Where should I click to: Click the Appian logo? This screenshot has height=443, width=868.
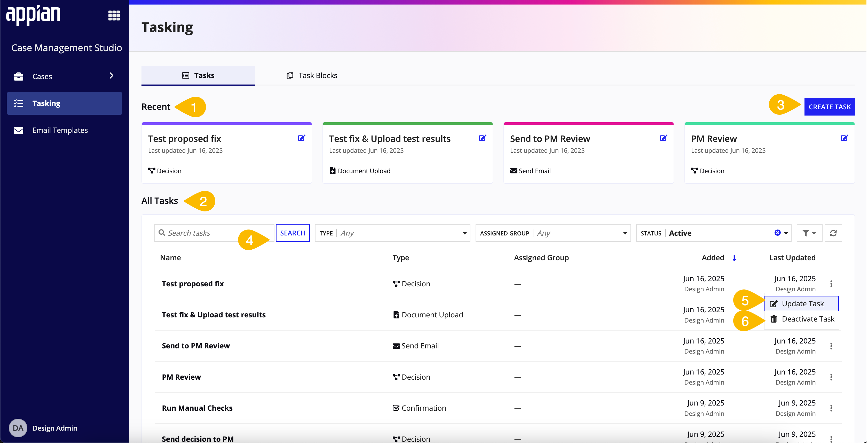(x=33, y=15)
